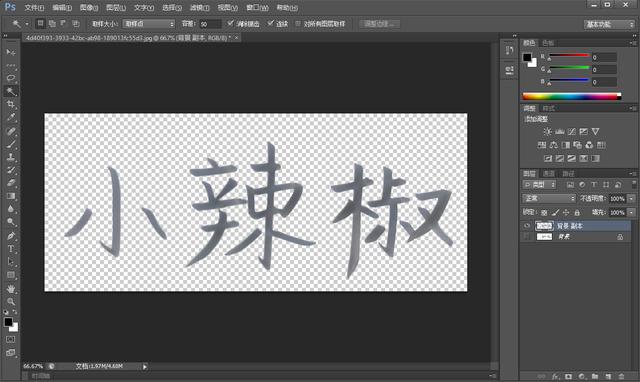This screenshot has height=382, width=640.
Task: Toggle lock image pixels brush icon
Action: pyautogui.click(x=555, y=213)
